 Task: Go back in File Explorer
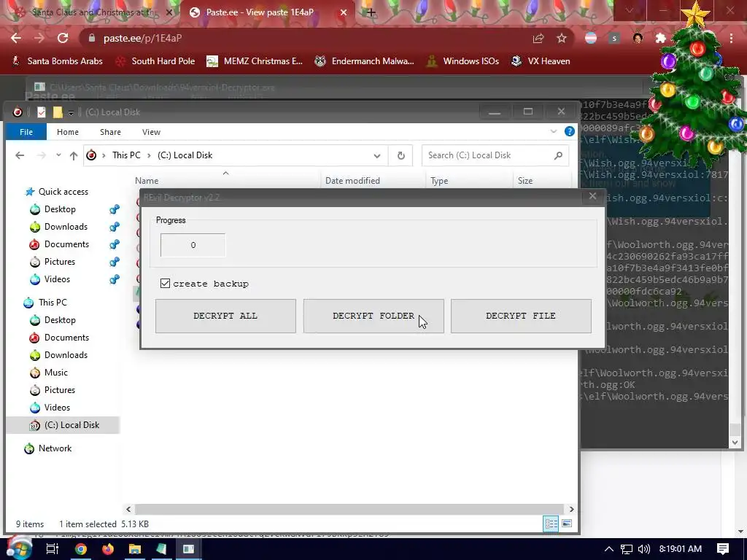tap(20, 155)
